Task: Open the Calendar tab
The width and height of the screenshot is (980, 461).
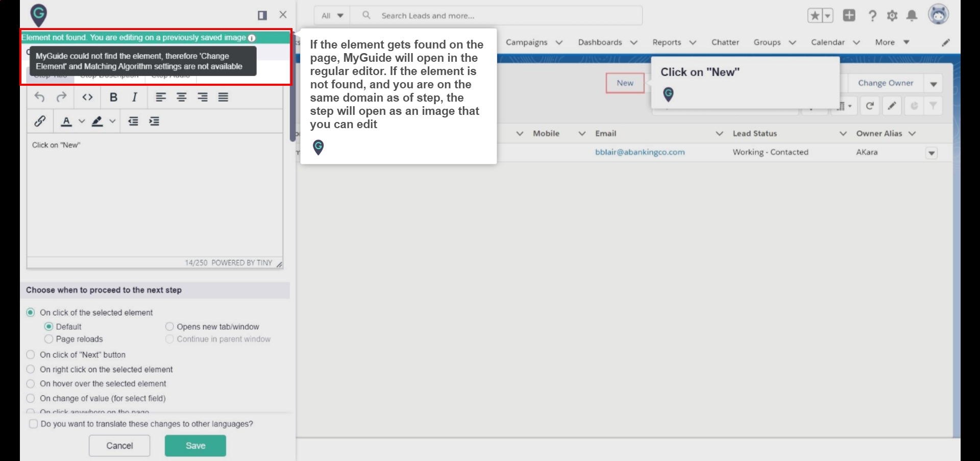Action: click(828, 42)
